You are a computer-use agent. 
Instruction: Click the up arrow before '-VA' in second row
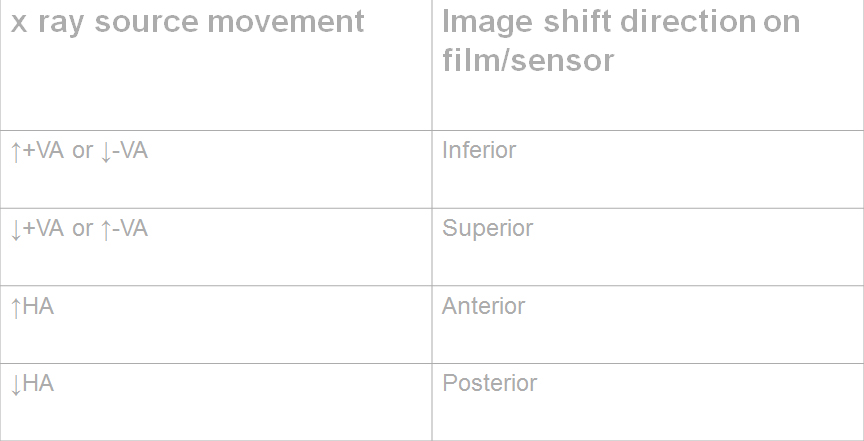pos(106,229)
